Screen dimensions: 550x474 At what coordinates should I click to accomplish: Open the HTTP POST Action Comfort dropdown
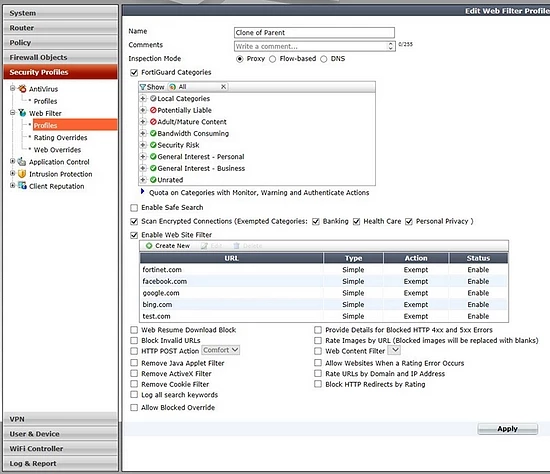[221, 350]
